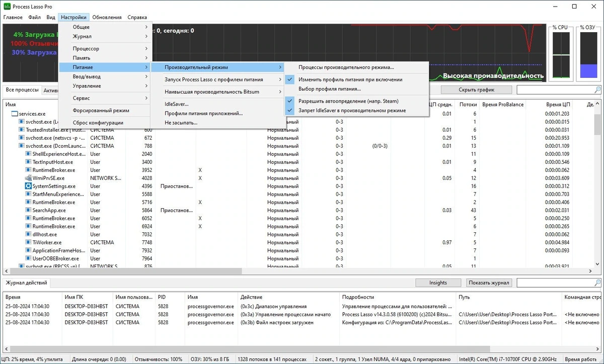Open Профили питания приложений...
This screenshot has height=364, width=604.
[x=217, y=113]
